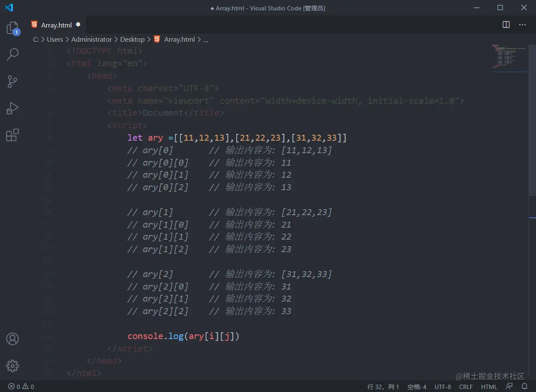Image resolution: width=536 pixels, height=392 pixels.
Task: Click the <!DOCTYPE html> line
Action: tap(105, 51)
